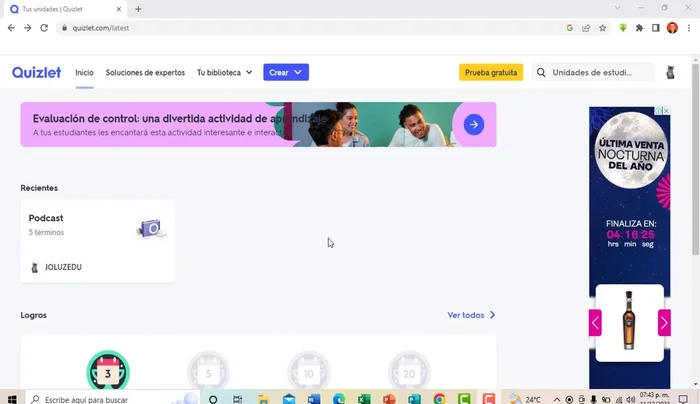Open Soluciones de expertos
700x404 pixels.
click(145, 72)
